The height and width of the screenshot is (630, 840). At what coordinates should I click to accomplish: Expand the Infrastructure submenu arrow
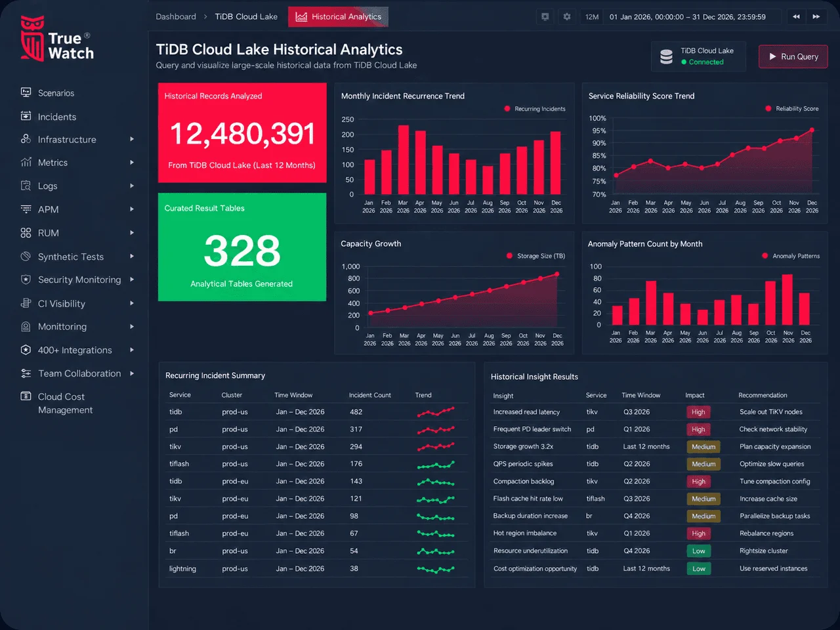(132, 139)
